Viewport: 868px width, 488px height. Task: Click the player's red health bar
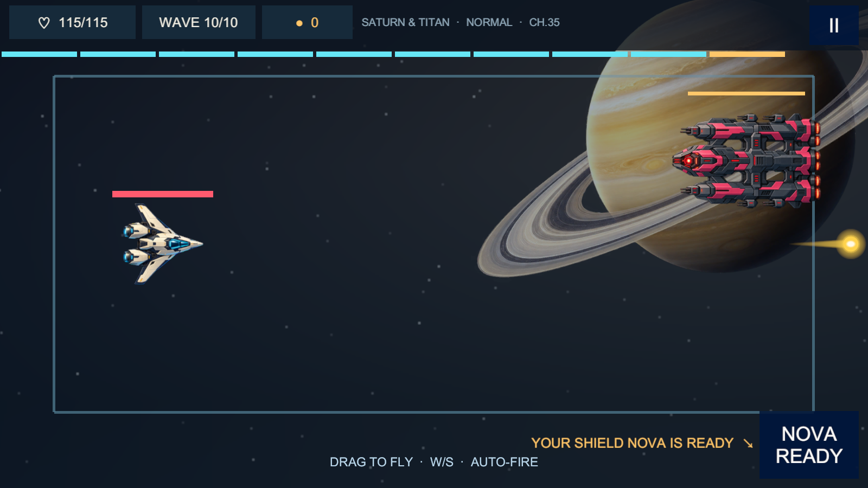click(x=163, y=194)
